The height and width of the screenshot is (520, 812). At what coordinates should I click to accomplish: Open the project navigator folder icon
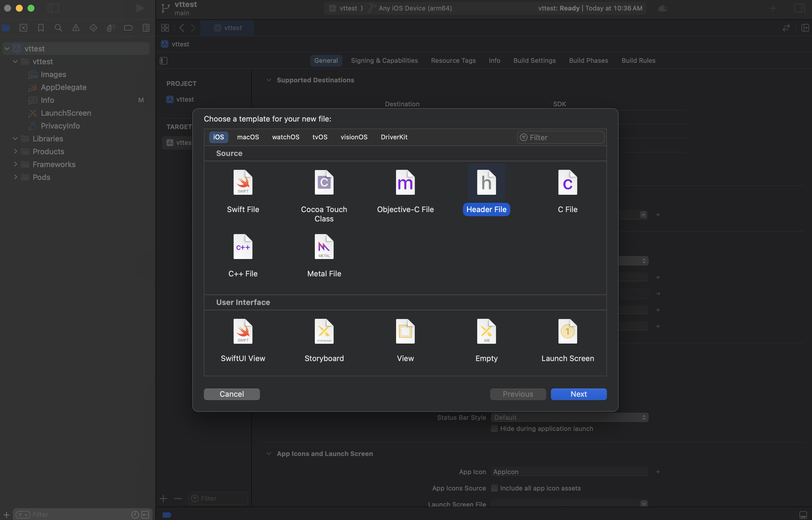tap(6, 28)
